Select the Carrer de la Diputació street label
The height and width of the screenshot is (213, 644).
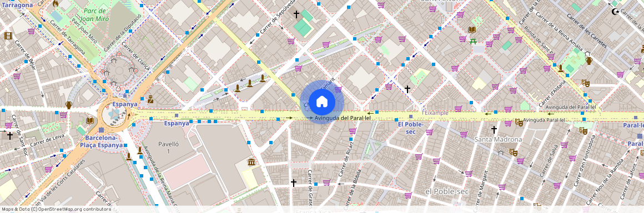click(122, 32)
